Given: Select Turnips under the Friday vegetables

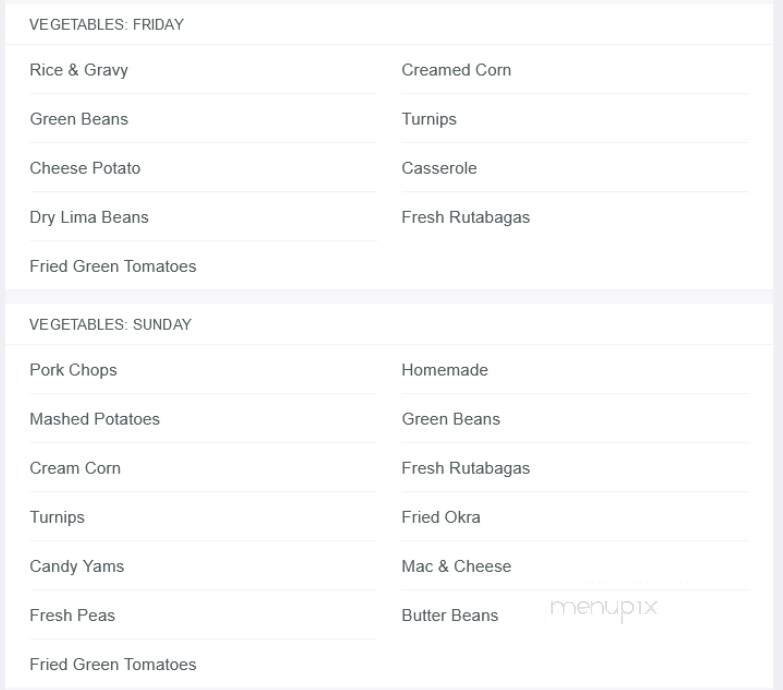Looking at the screenshot, I should click(429, 119).
